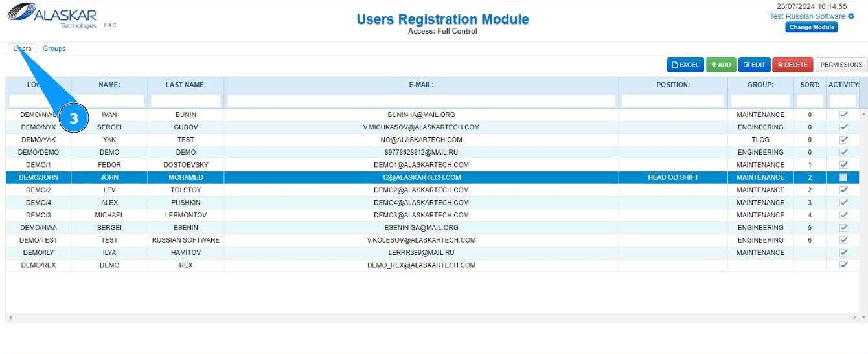
Task: Click the vertical scrollbar up arrow
Action: pyautogui.click(x=863, y=114)
